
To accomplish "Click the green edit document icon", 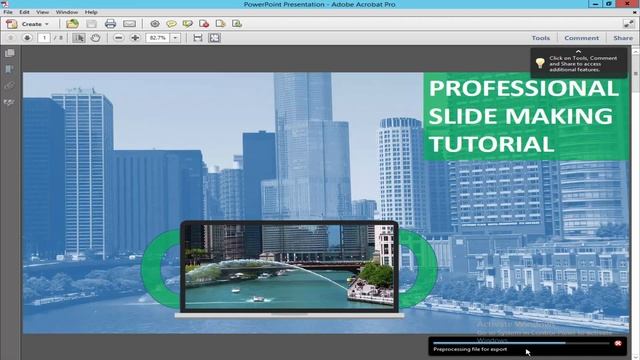I will coord(237,24).
